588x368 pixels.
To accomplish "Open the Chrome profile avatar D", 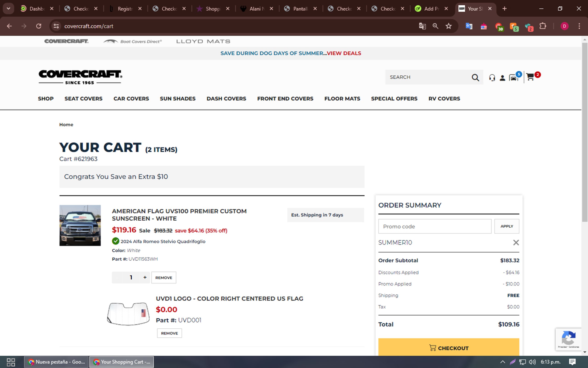I will [564, 26].
